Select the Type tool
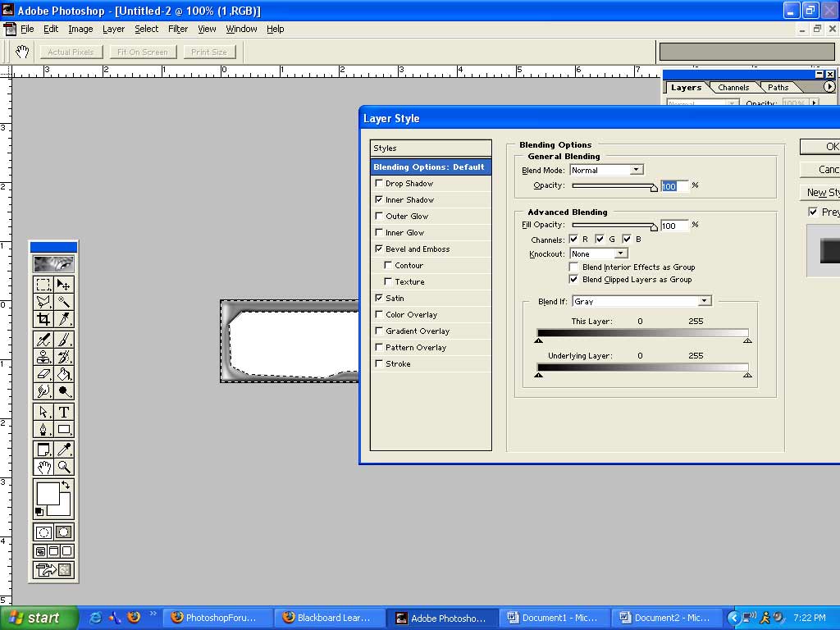 pyautogui.click(x=63, y=412)
